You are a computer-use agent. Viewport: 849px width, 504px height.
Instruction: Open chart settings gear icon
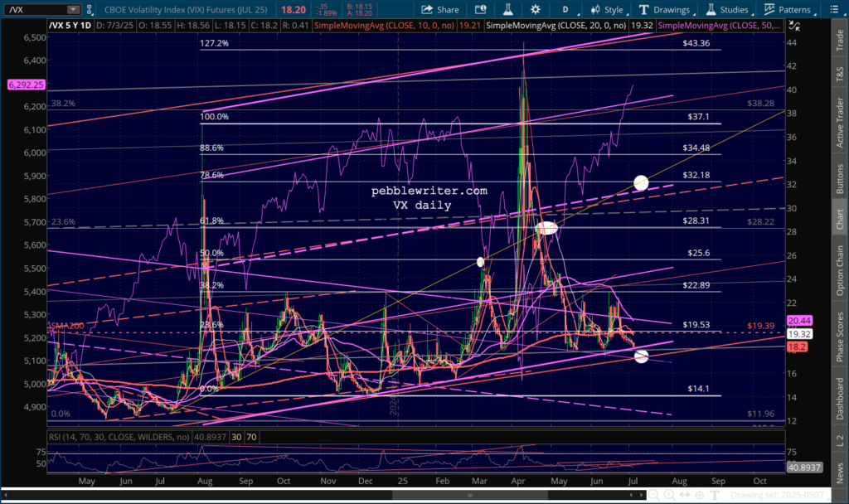coord(536,10)
